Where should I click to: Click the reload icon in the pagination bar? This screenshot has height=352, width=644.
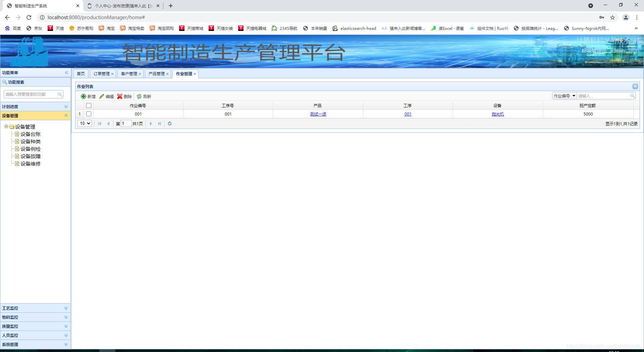pos(169,124)
